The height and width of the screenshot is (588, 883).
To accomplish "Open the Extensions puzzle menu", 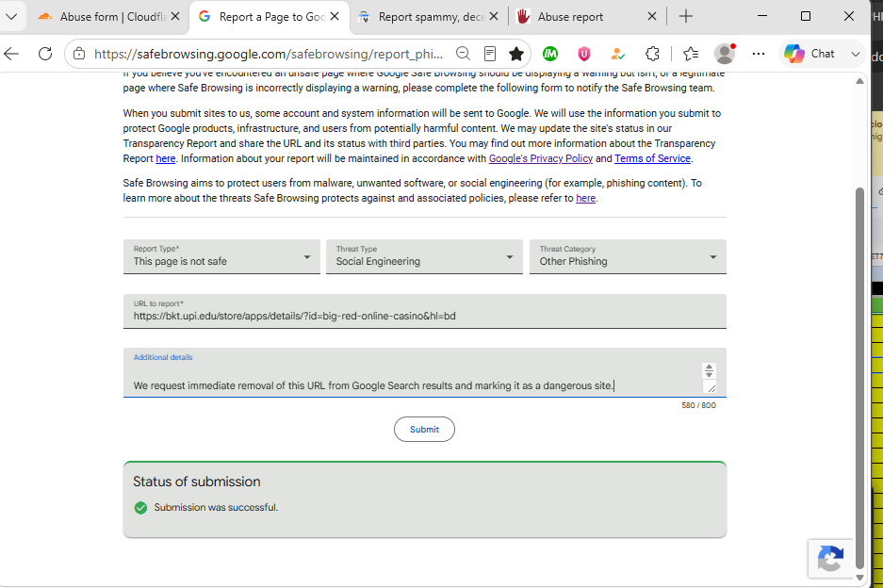I will (652, 54).
